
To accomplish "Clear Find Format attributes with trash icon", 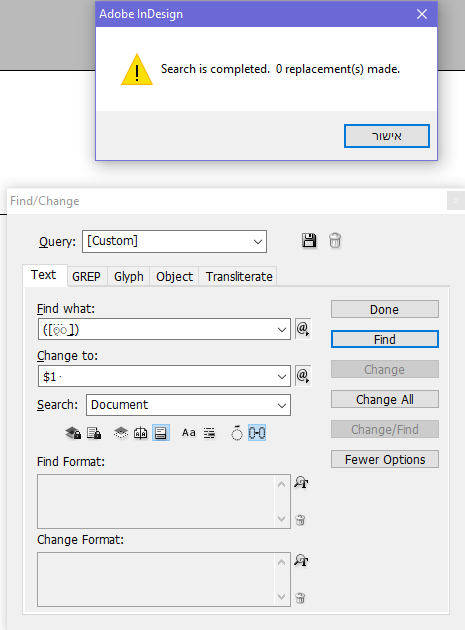I will coord(300,520).
